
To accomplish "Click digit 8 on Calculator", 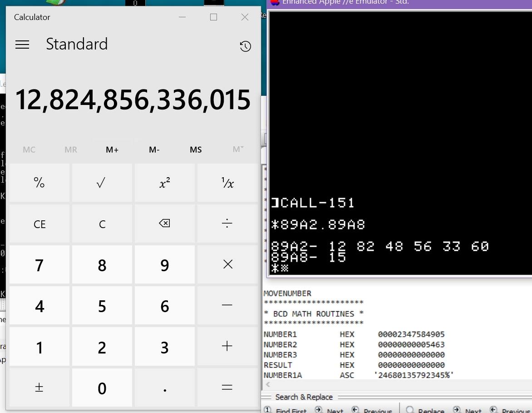I will 102,264.
